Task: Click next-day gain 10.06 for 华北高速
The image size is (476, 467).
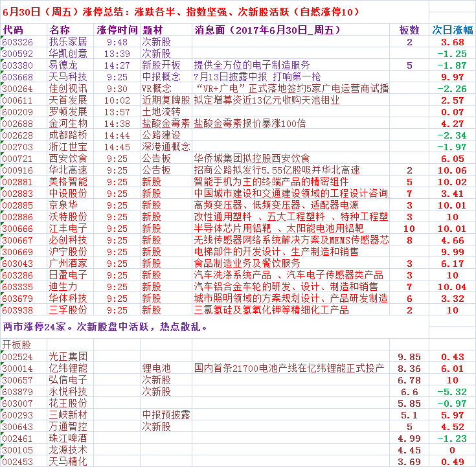Action: (x=452, y=170)
